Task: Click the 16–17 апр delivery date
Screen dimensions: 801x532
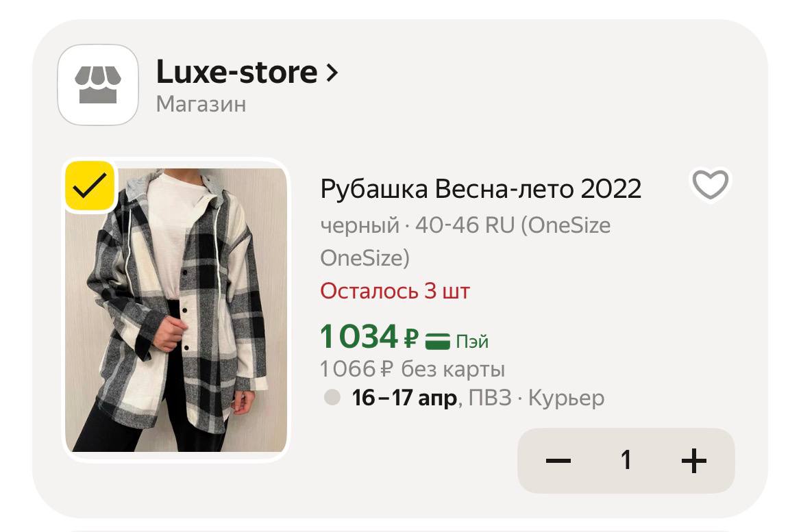Action: [404, 398]
